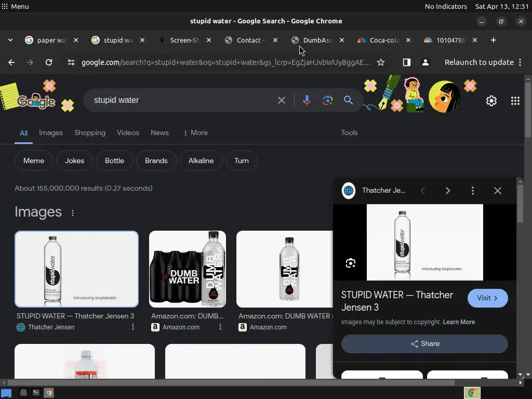Open the Google apps grid

coord(515,101)
